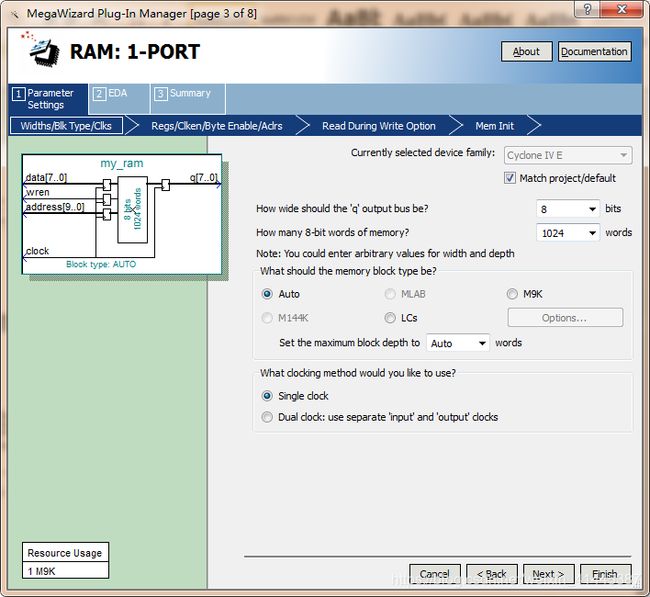Screen dimensions: 650x597
Task: Go to Mem Init step
Action: (x=494, y=126)
